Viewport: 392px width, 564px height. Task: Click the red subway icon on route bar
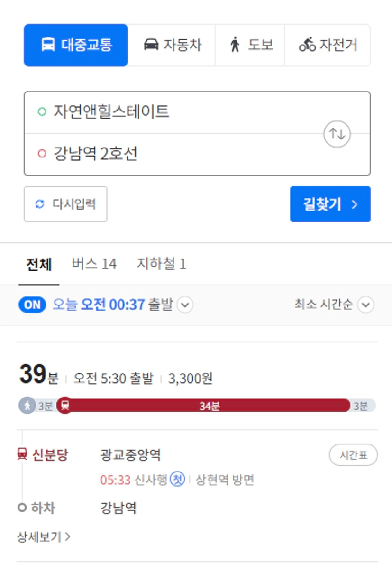pyautogui.click(x=64, y=406)
